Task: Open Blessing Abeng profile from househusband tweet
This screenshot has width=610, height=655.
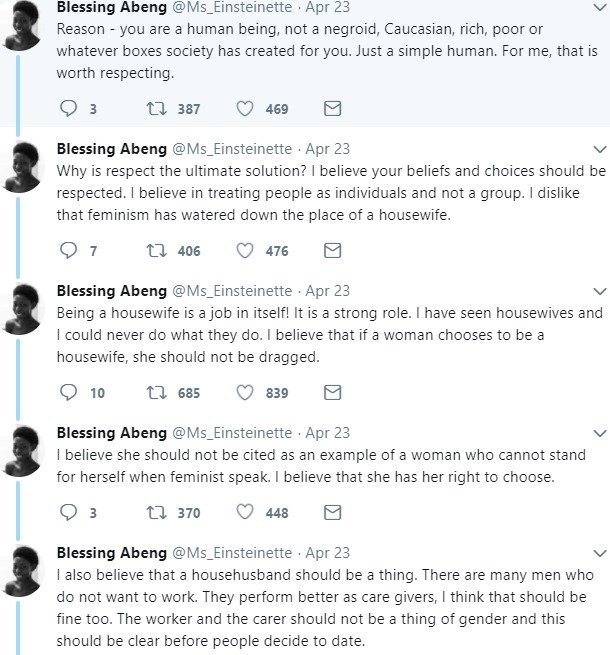Action: (112, 552)
